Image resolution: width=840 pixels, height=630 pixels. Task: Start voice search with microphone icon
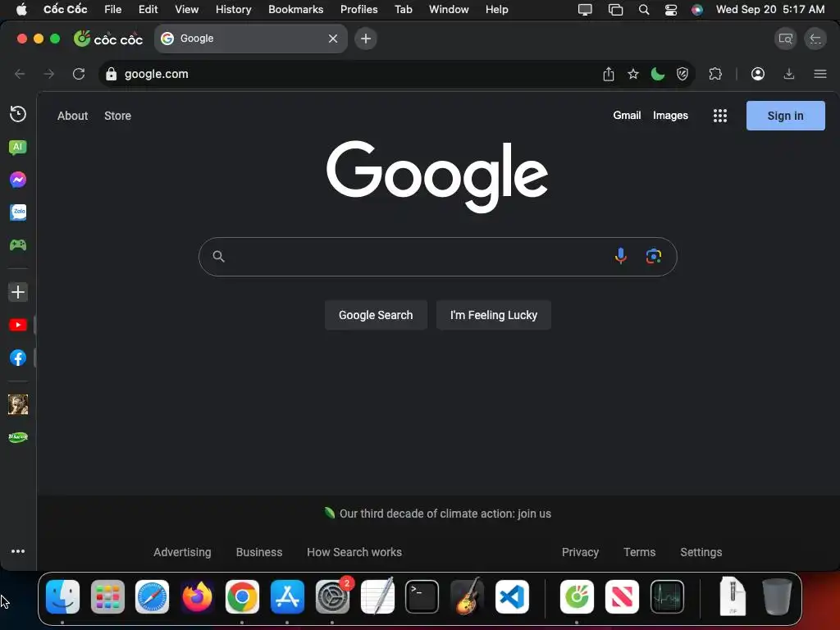click(x=621, y=257)
